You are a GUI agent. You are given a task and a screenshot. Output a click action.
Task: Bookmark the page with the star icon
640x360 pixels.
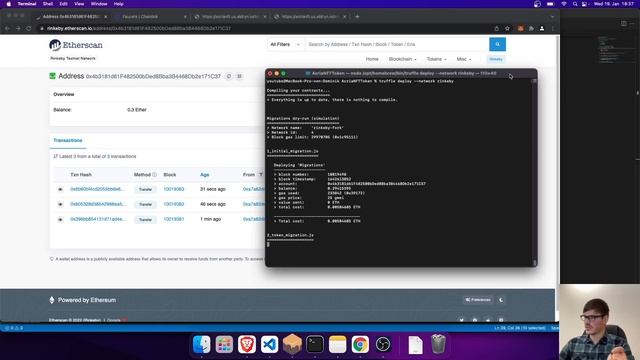point(507,28)
